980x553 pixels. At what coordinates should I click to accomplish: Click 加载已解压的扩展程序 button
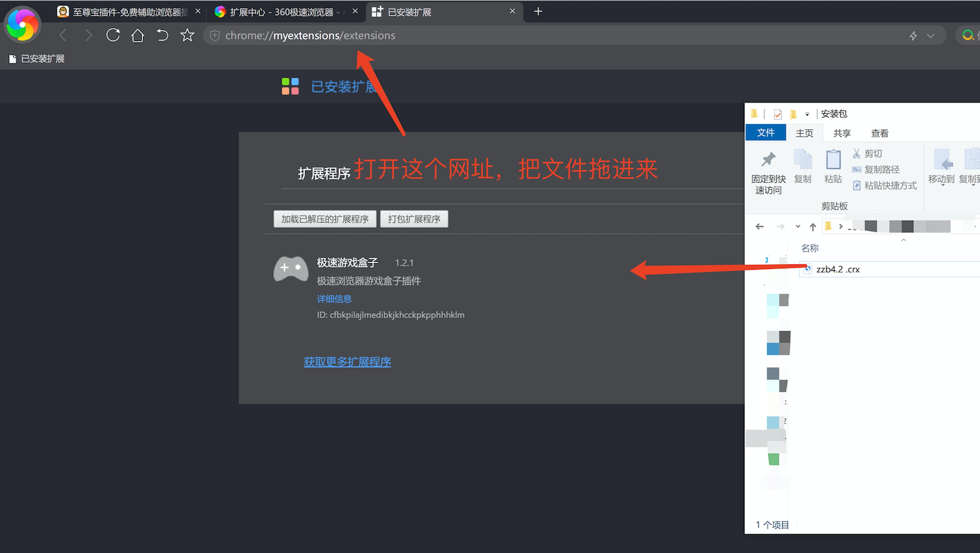pos(325,219)
